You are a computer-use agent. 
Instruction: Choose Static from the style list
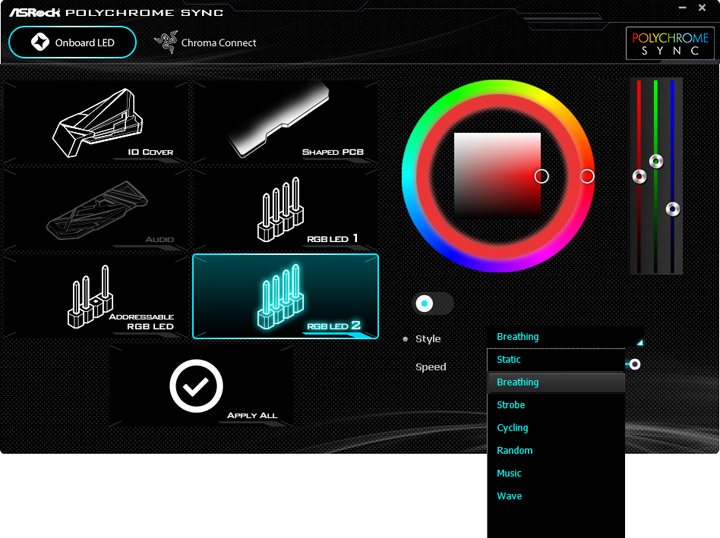(x=556, y=359)
